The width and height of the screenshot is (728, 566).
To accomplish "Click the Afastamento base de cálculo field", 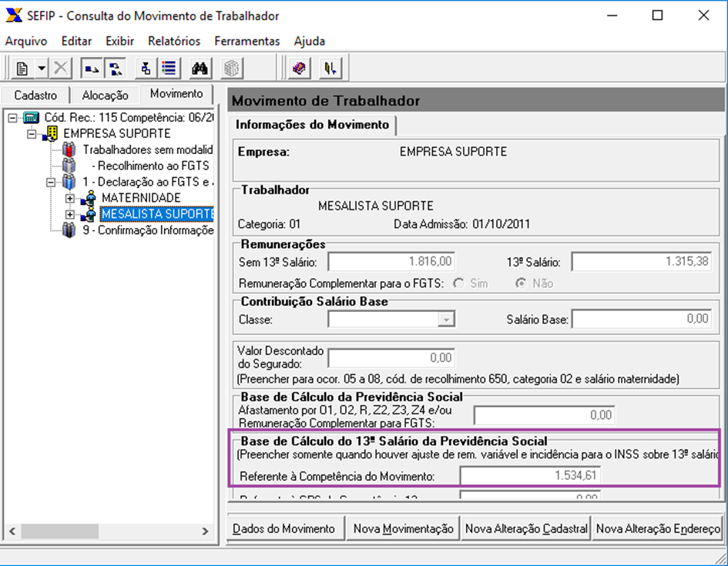I will pyautogui.click(x=544, y=415).
